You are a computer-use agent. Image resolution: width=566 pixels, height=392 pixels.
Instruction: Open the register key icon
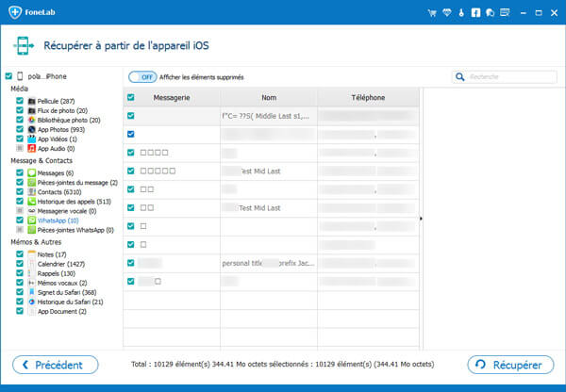tap(461, 12)
